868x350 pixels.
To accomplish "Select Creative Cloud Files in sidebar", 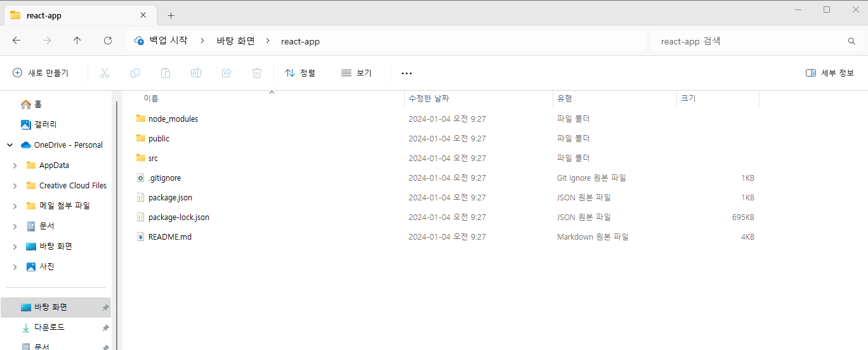I will [x=66, y=185].
